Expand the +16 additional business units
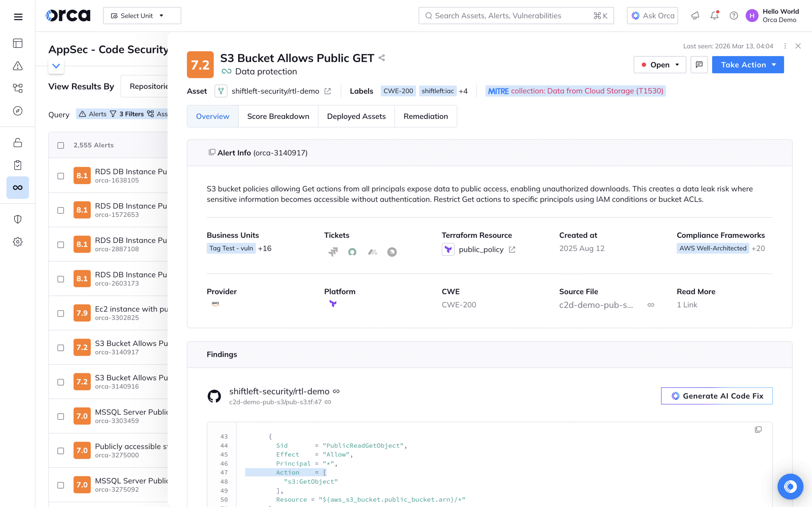 265,248
